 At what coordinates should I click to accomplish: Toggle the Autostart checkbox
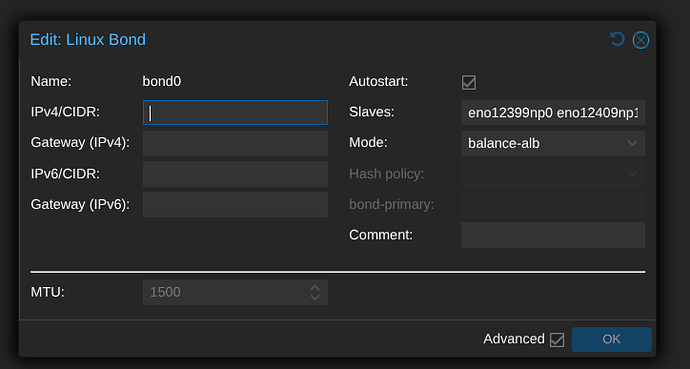[469, 82]
